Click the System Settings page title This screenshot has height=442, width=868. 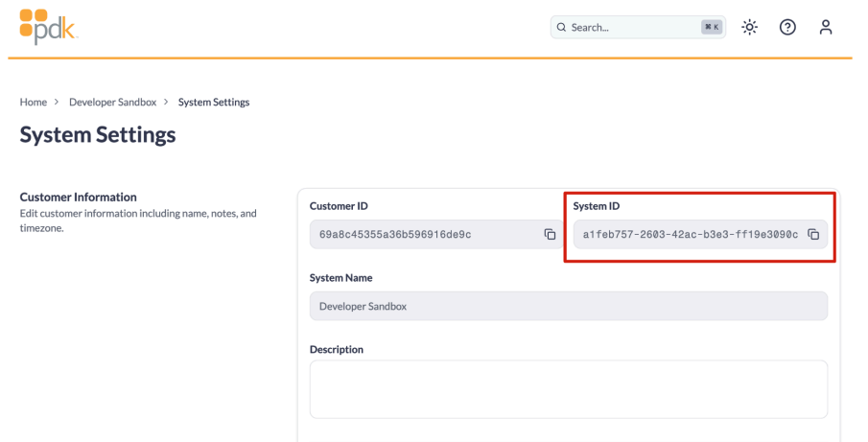click(98, 135)
